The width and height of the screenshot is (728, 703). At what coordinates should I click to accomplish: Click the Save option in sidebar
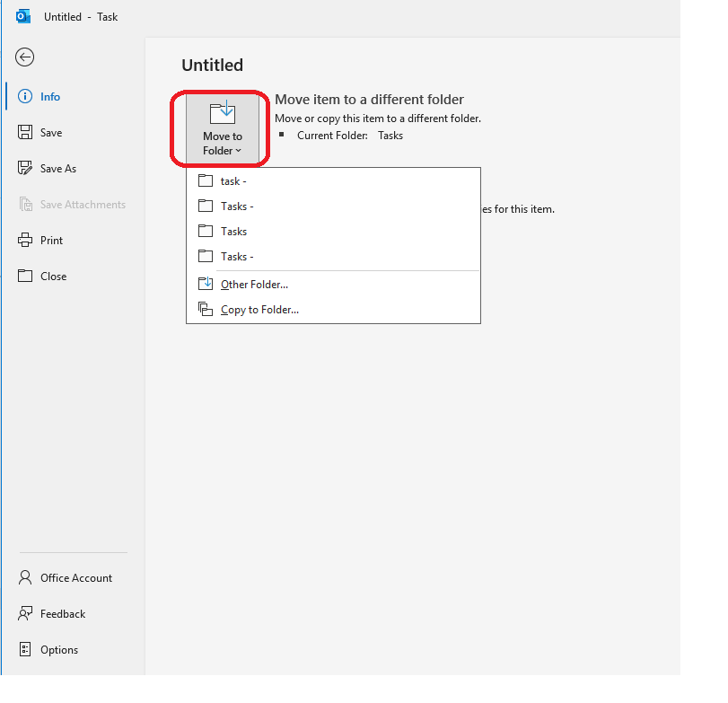coord(75,132)
